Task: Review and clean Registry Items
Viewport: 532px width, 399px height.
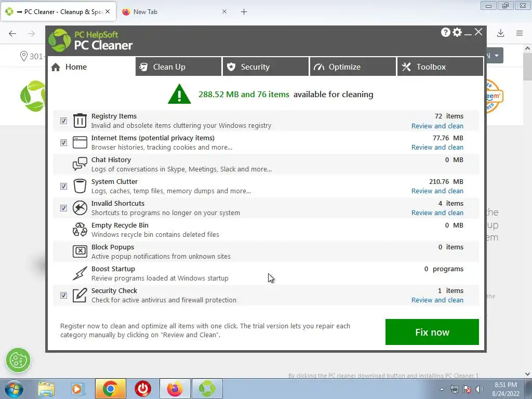Action: tap(437, 126)
